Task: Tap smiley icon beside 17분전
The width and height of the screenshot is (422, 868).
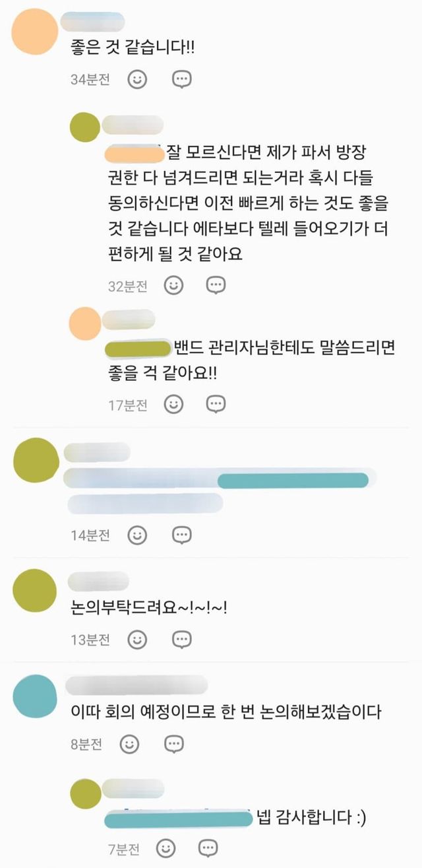Action: 174,405
